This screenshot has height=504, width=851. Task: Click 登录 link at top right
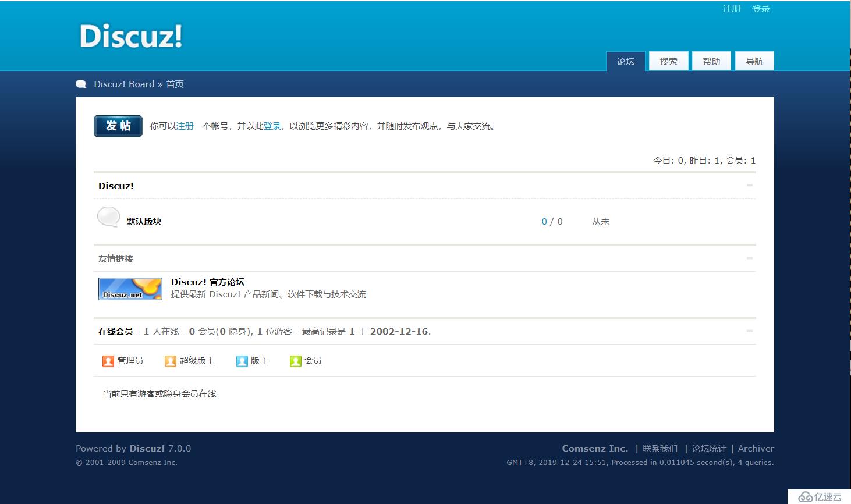pos(761,9)
